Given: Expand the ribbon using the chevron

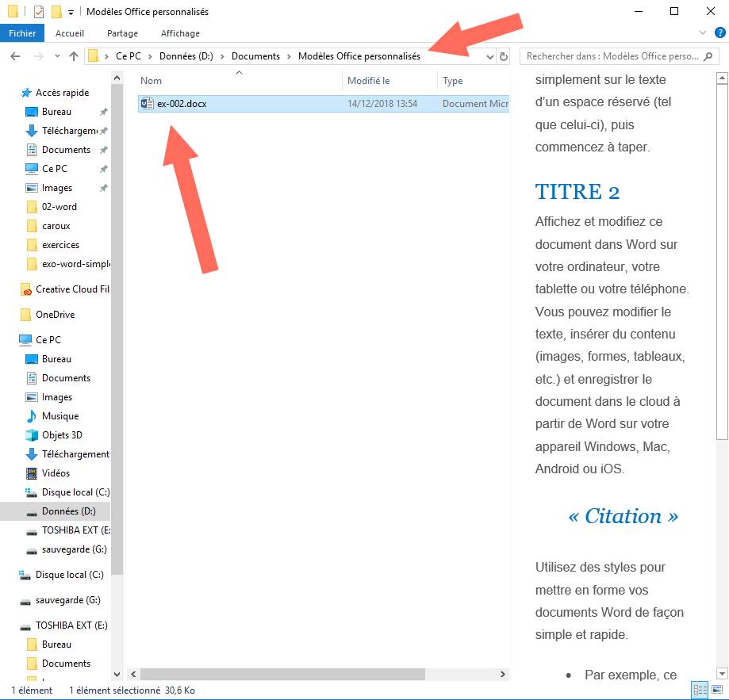Looking at the screenshot, I should coord(702,33).
